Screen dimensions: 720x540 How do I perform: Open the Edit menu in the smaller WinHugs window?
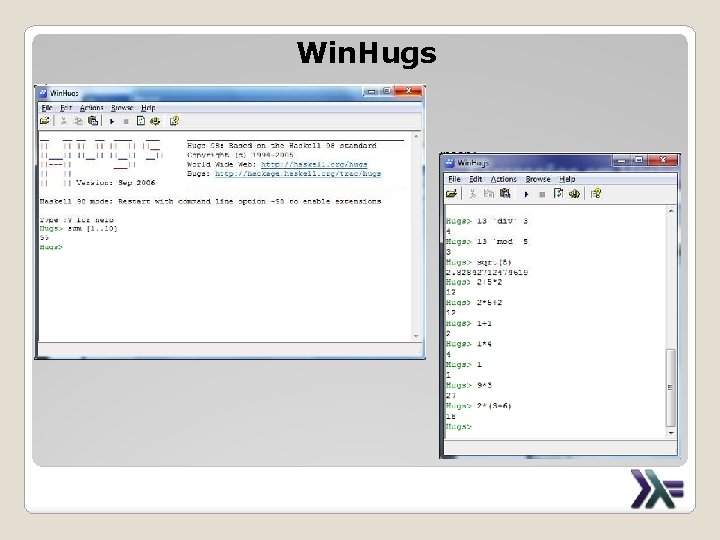tap(475, 179)
